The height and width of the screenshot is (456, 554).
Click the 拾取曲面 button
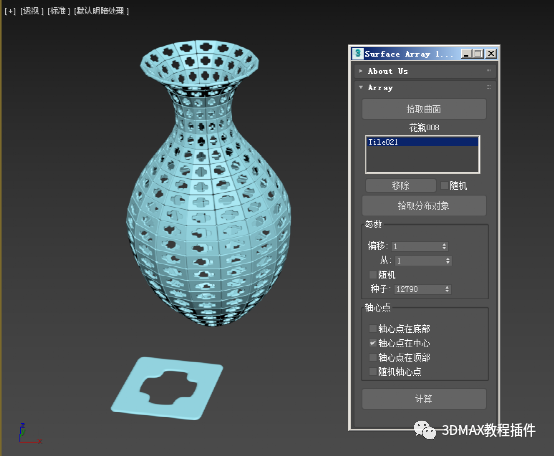click(x=424, y=109)
